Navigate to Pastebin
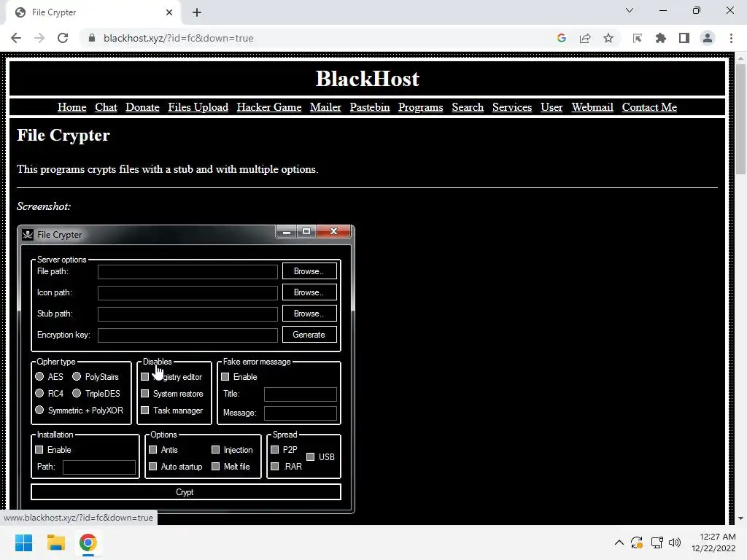The width and height of the screenshot is (747, 560). click(370, 107)
